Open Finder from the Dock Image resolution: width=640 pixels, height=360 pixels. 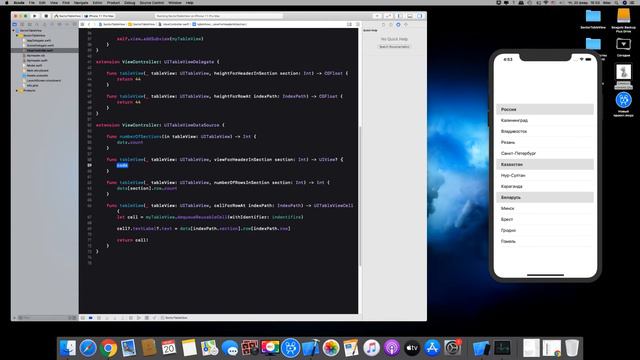68,348
